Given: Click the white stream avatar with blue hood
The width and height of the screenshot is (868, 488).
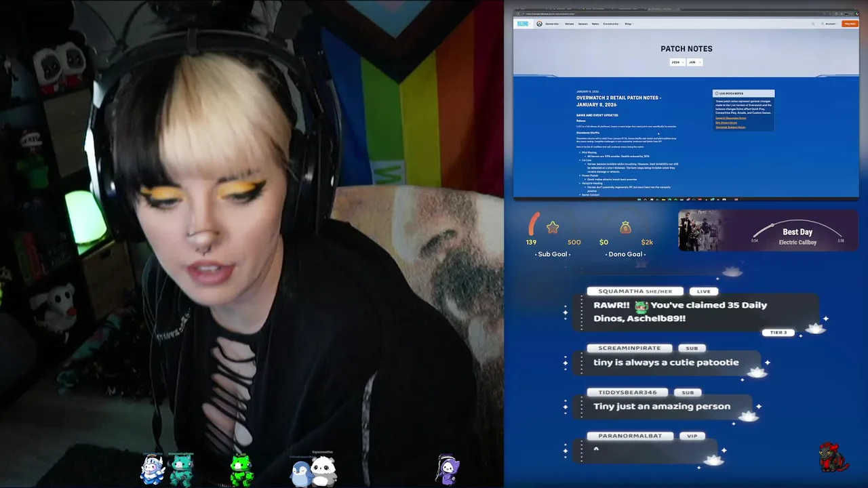Looking at the screenshot, I should tap(153, 470).
